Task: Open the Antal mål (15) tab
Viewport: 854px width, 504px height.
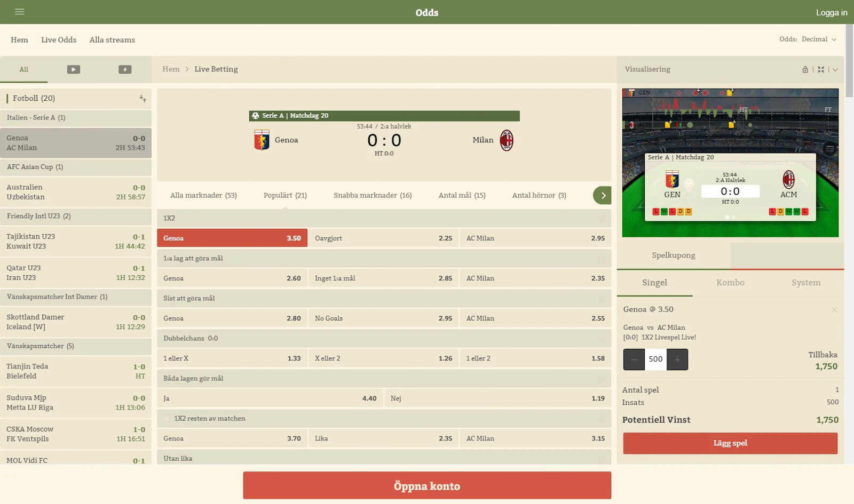Action: [x=462, y=195]
